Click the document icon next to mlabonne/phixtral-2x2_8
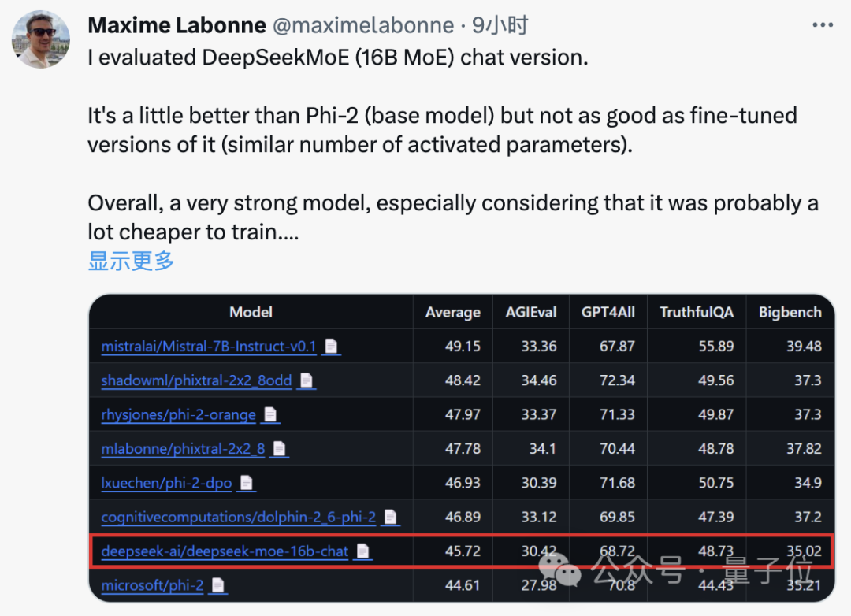The image size is (851, 616). pyautogui.click(x=279, y=449)
